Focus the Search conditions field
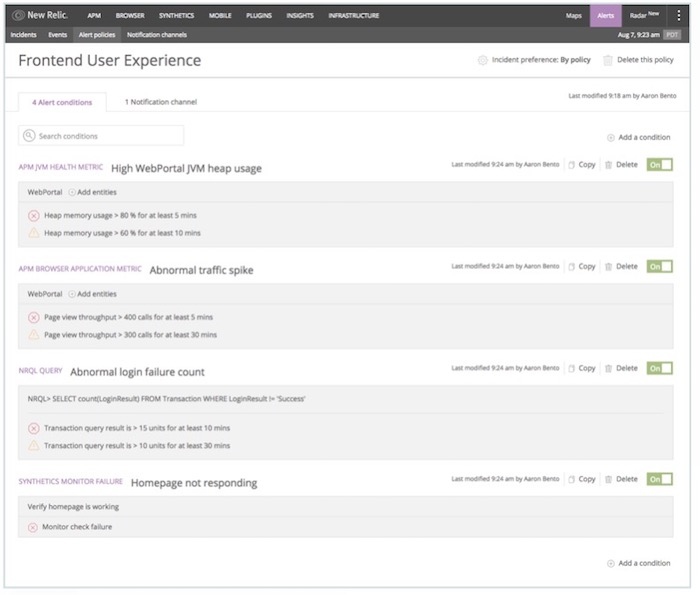This screenshot has height=595, width=700. pyautogui.click(x=101, y=136)
